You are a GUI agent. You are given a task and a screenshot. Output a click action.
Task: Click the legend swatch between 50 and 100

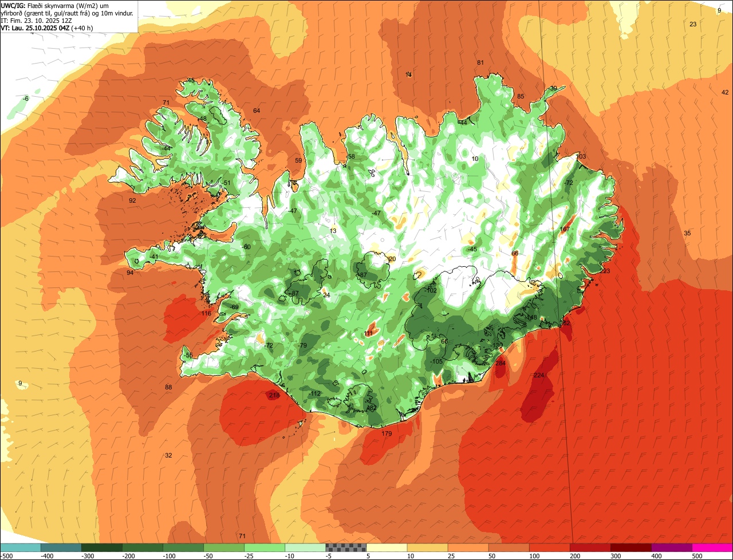point(509,547)
